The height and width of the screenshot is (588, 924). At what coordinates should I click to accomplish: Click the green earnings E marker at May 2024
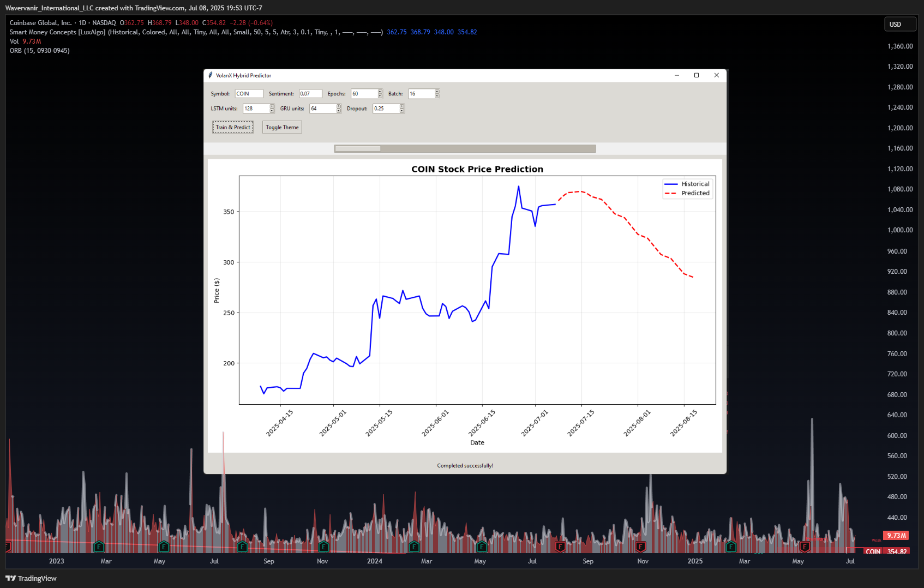[x=481, y=547]
